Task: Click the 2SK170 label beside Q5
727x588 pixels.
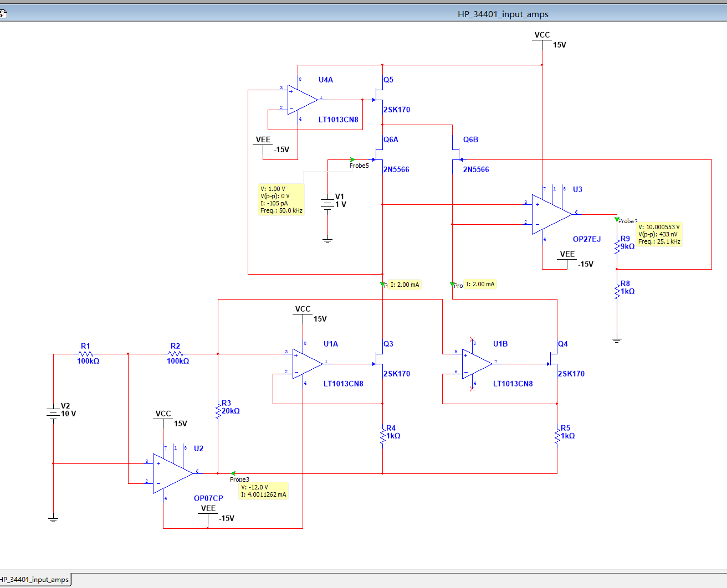Action: (397, 110)
